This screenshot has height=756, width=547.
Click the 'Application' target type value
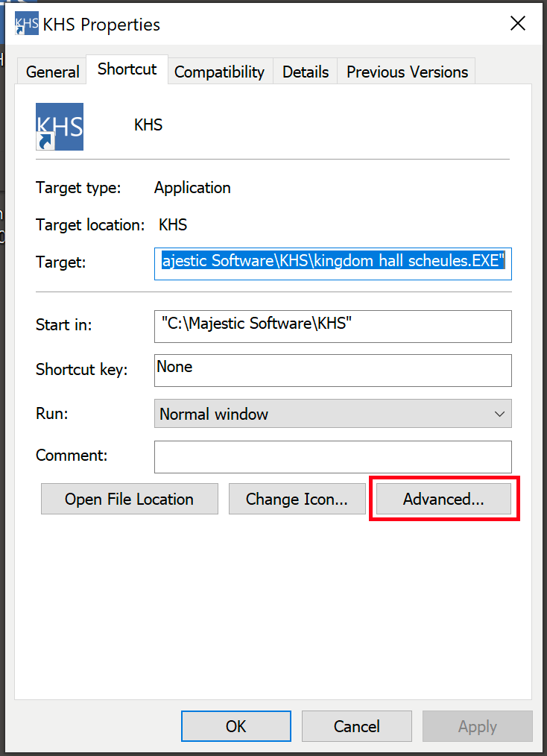coord(192,188)
